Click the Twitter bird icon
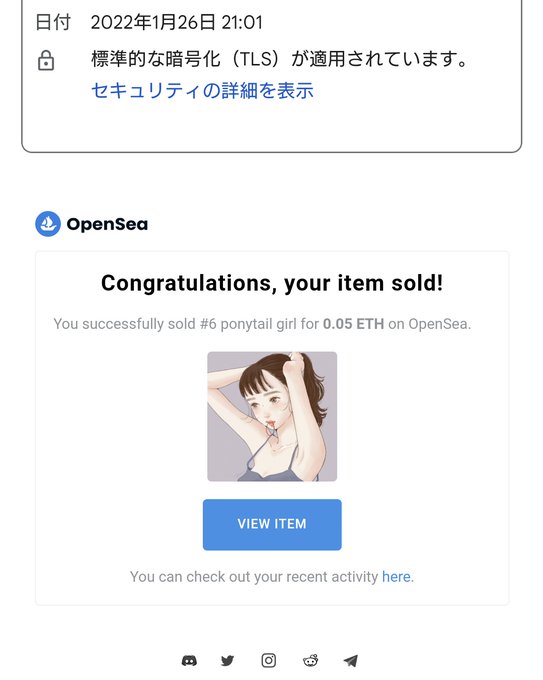 click(x=227, y=660)
